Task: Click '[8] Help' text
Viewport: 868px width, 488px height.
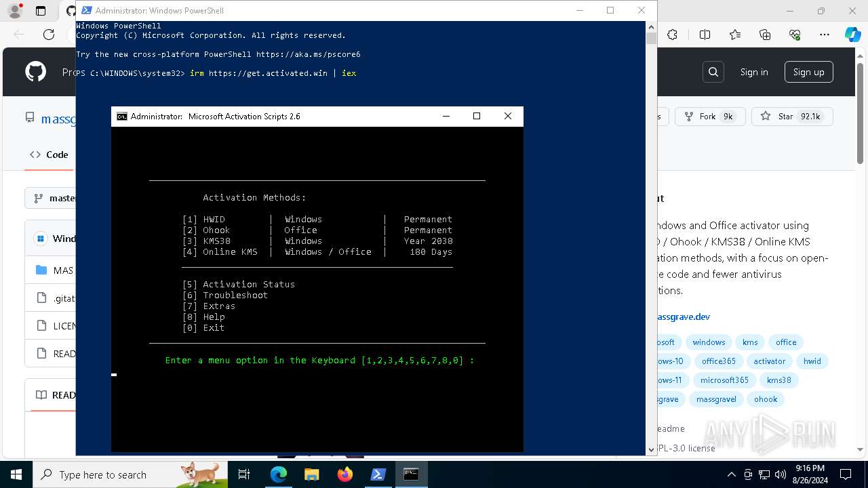Action: (x=203, y=317)
